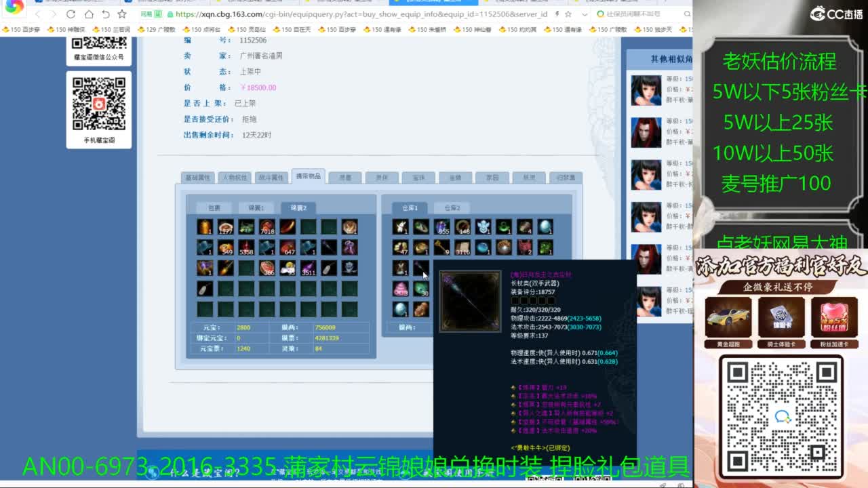Open the 基础属性 basic attributes tab
The height and width of the screenshot is (488, 868).
pyautogui.click(x=199, y=178)
